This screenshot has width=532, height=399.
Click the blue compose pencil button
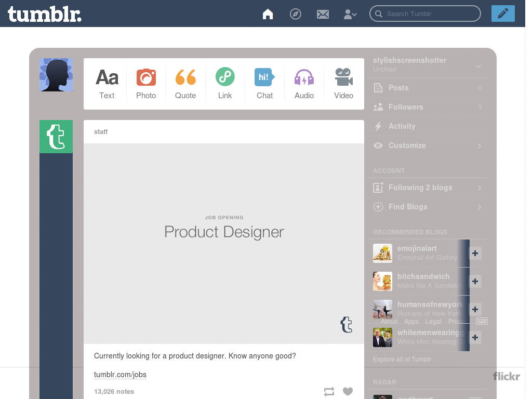[x=503, y=14]
